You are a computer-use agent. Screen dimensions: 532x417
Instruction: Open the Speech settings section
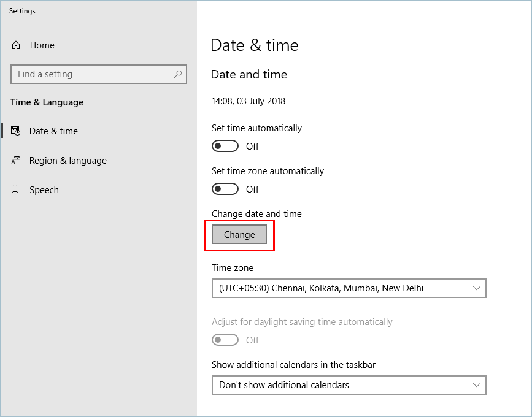[44, 190]
